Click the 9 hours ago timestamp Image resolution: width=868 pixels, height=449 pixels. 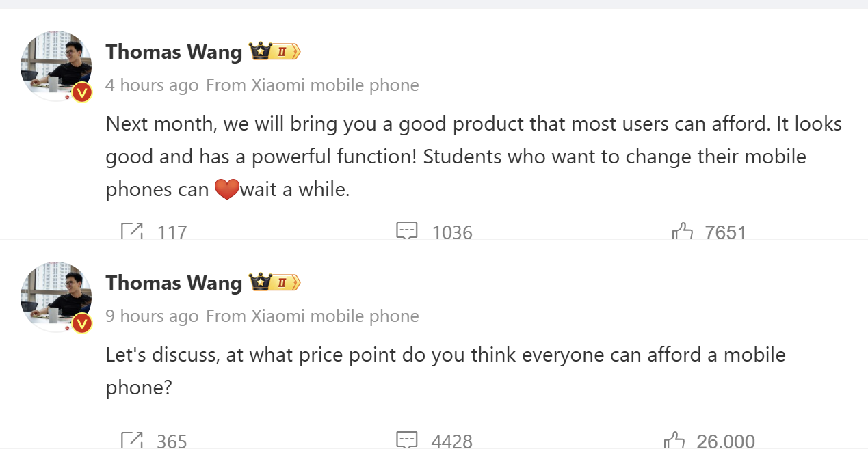click(152, 316)
